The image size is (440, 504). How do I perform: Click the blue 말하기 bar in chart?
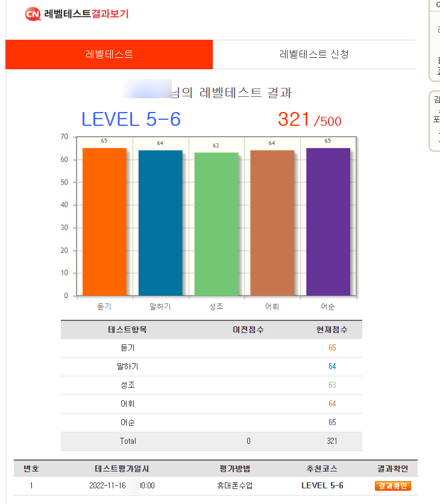pyautogui.click(x=160, y=223)
